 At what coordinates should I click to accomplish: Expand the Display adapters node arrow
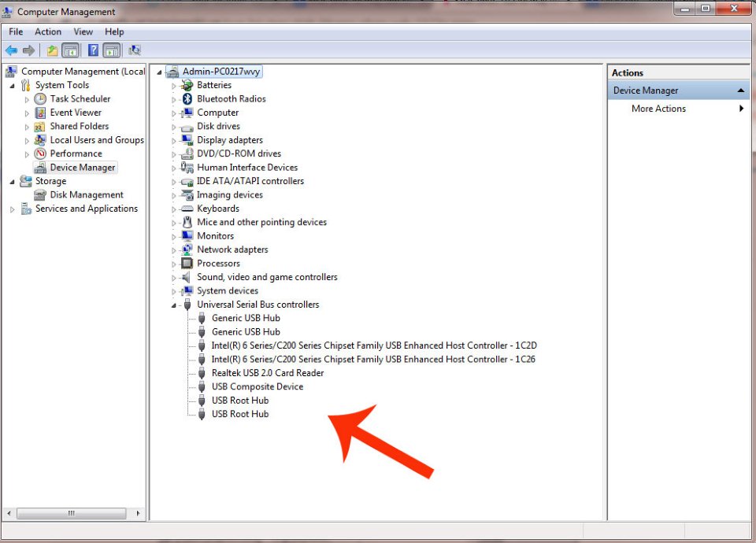(x=174, y=141)
